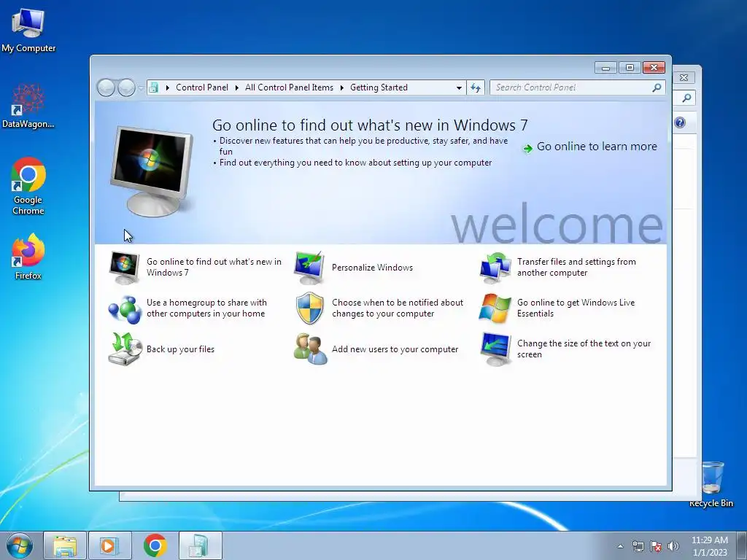This screenshot has height=560, width=747.
Task: Click the Getting Started breadcrumb
Action: pyautogui.click(x=379, y=87)
